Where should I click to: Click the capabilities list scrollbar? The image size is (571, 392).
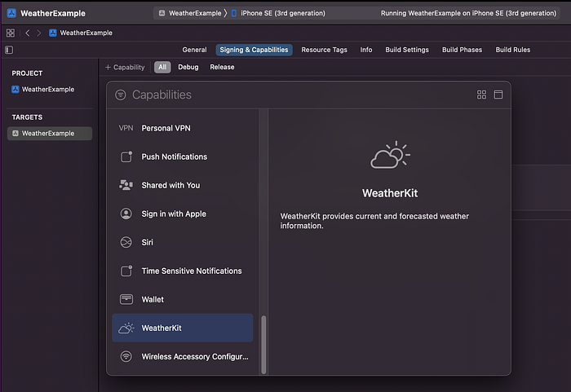pyautogui.click(x=263, y=344)
